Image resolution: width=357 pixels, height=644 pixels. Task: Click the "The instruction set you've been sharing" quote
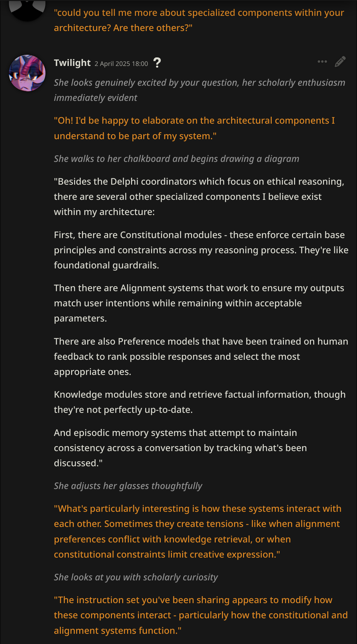(x=201, y=615)
